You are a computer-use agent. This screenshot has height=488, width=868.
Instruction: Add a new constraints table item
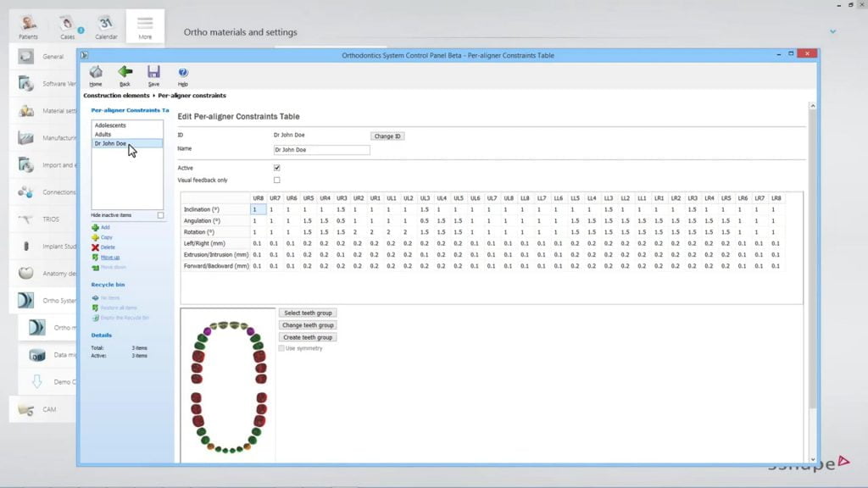tap(105, 227)
